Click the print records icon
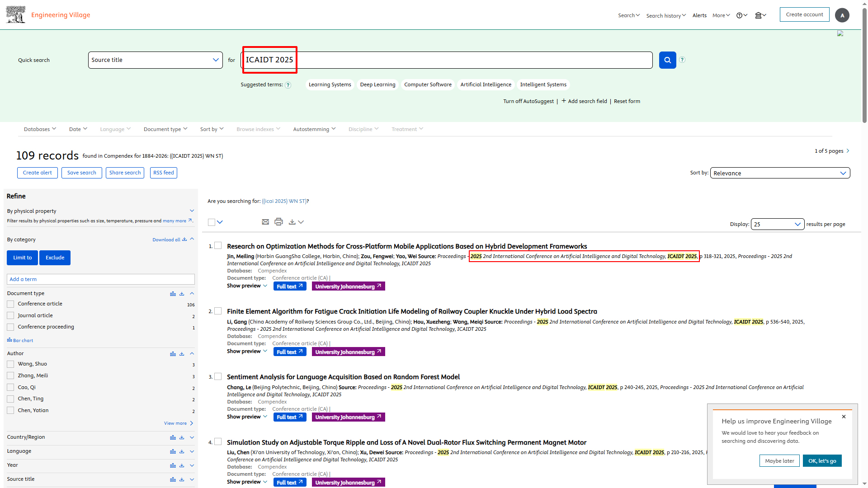This screenshot has height=488, width=868. 278,222
